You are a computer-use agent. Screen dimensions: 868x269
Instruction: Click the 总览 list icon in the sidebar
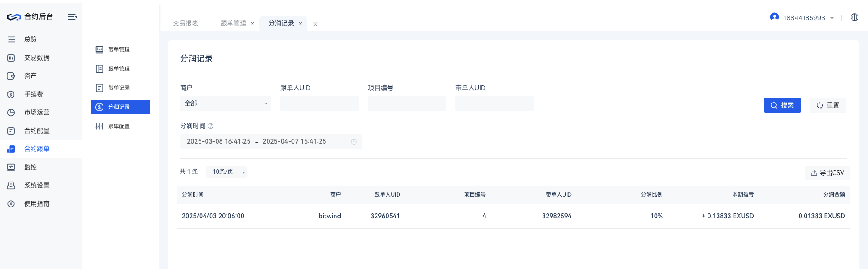[x=11, y=40]
